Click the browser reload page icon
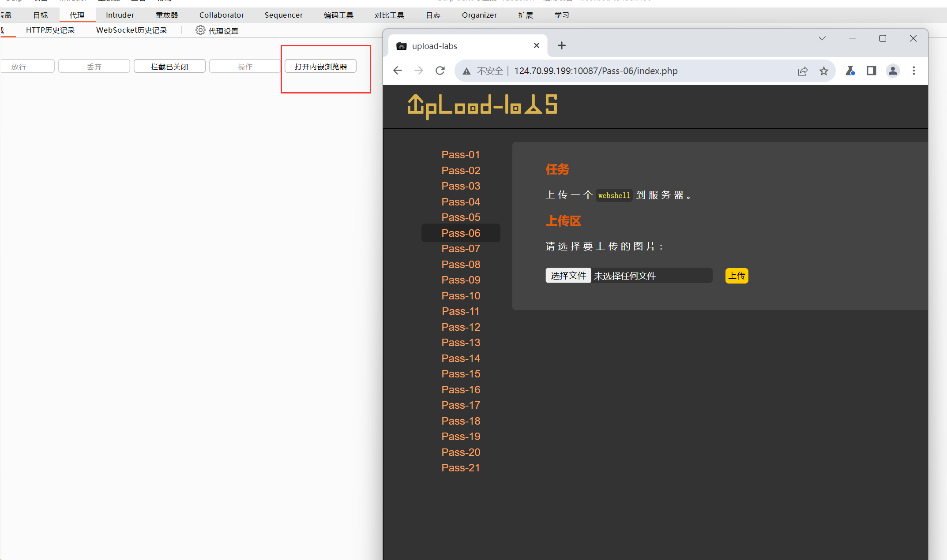This screenshot has height=560, width=947. pyautogui.click(x=440, y=71)
